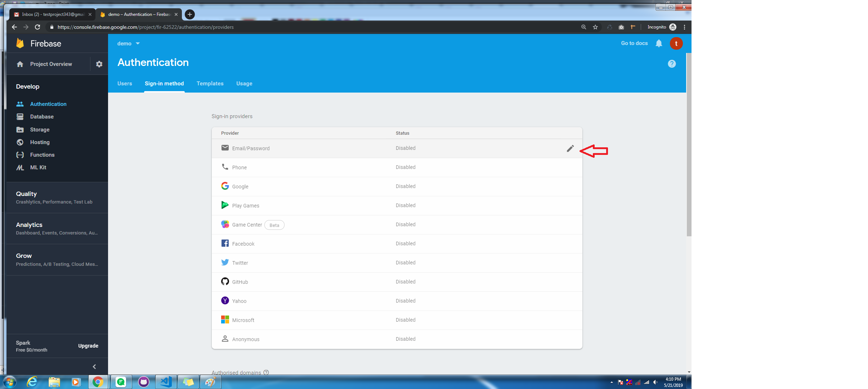
Task: Collapse the sidebar with chevron arrow
Action: (94, 367)
